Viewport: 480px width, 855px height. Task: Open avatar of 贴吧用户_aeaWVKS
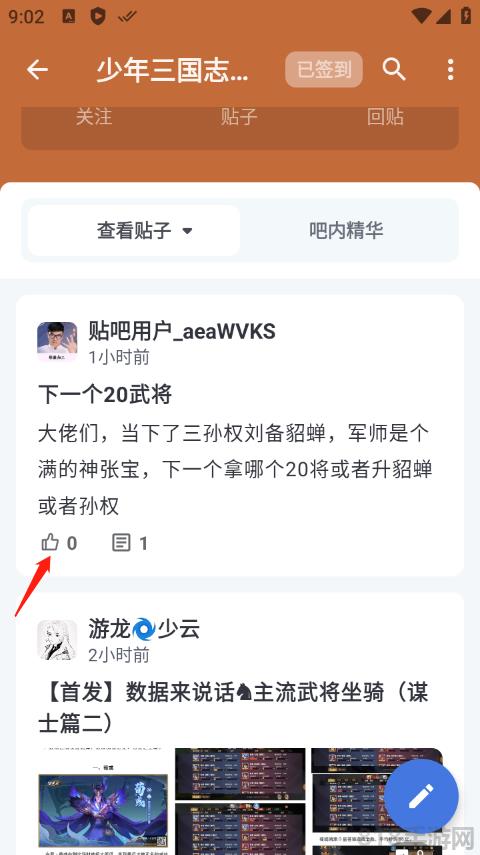click(57, 342)
